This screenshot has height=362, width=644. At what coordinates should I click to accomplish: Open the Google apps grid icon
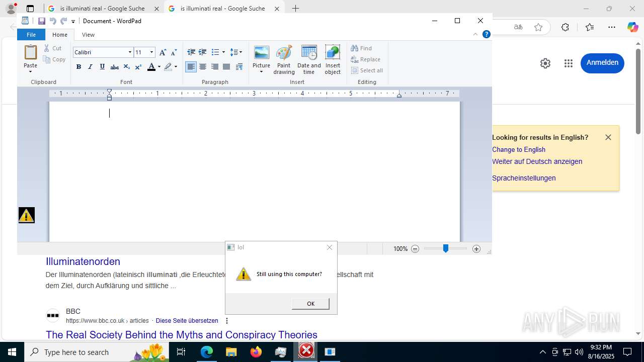(x=569, y=63)
